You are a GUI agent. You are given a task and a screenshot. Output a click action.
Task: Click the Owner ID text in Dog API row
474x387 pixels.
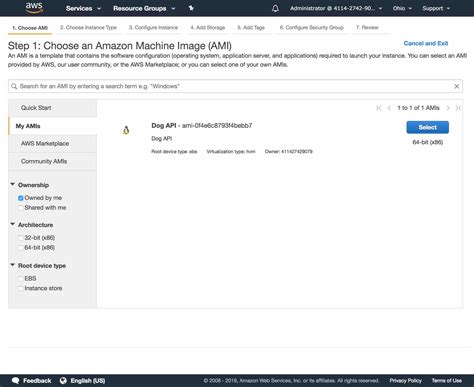pos(289,152)
